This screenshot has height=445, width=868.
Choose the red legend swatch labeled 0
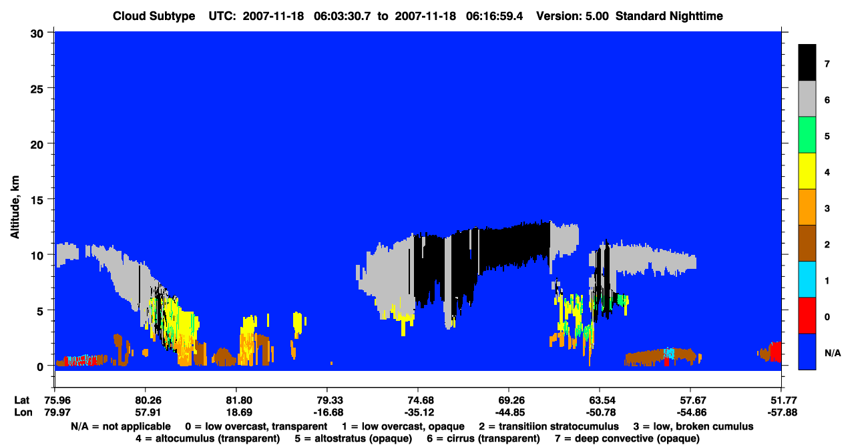point(807,316)
